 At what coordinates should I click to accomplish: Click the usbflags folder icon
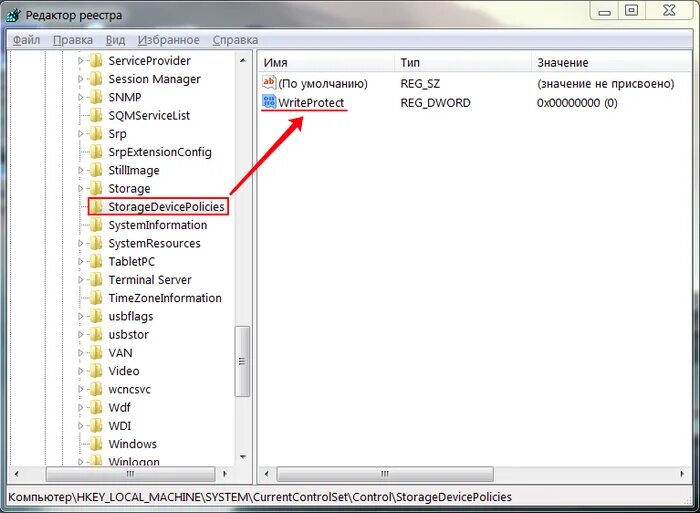[96, 316]
